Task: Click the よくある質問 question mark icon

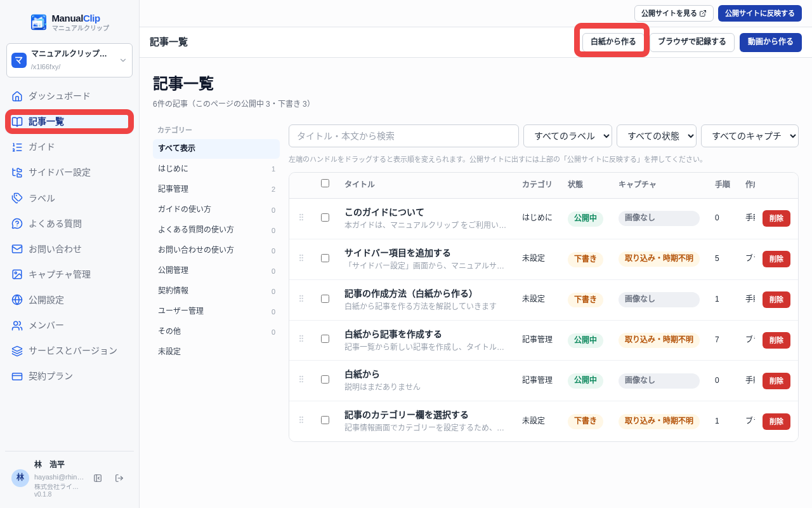Action: 17,224
